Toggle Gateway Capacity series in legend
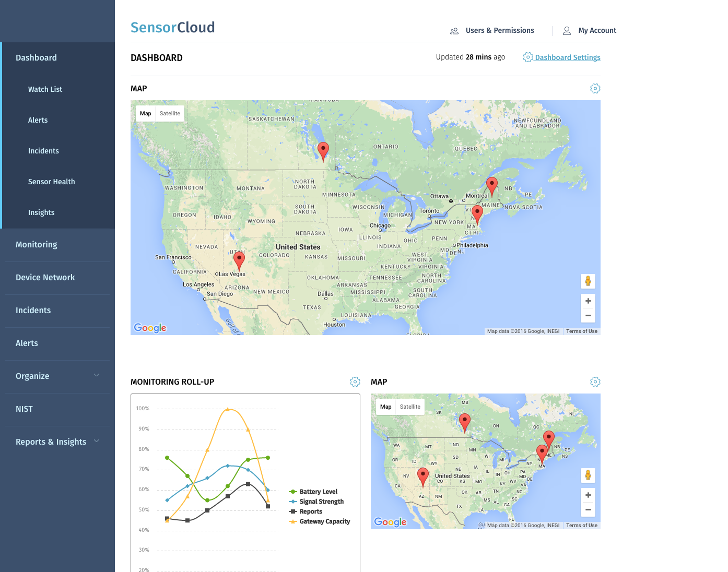The width and height of the screenshot is (728, 572). tap(320, 521)
